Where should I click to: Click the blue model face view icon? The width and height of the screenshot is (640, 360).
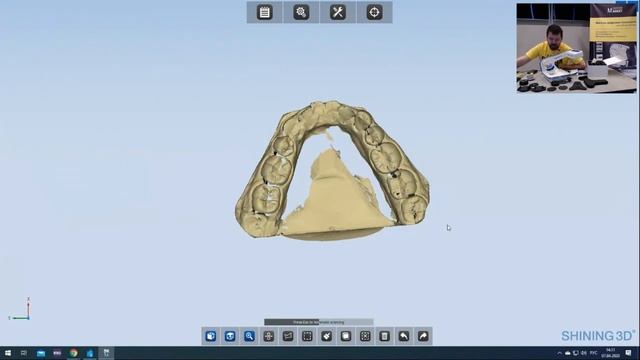[x=230, y=336]
